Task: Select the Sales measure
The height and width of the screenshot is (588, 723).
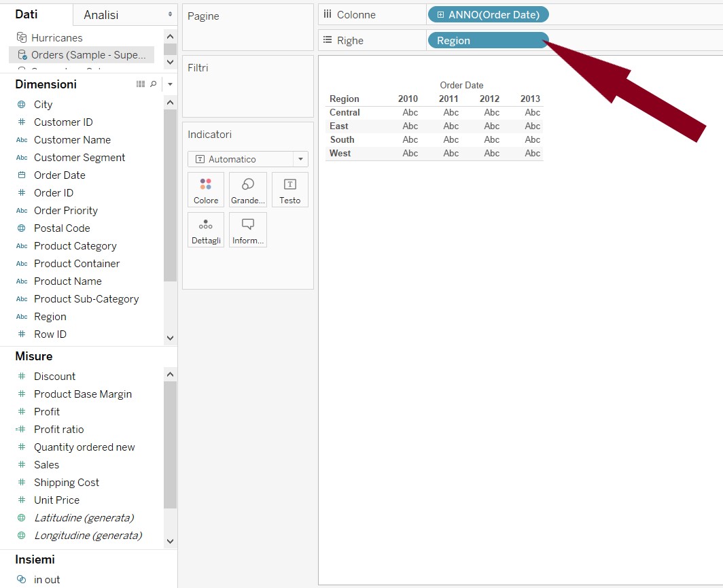Action: point(46,464)
